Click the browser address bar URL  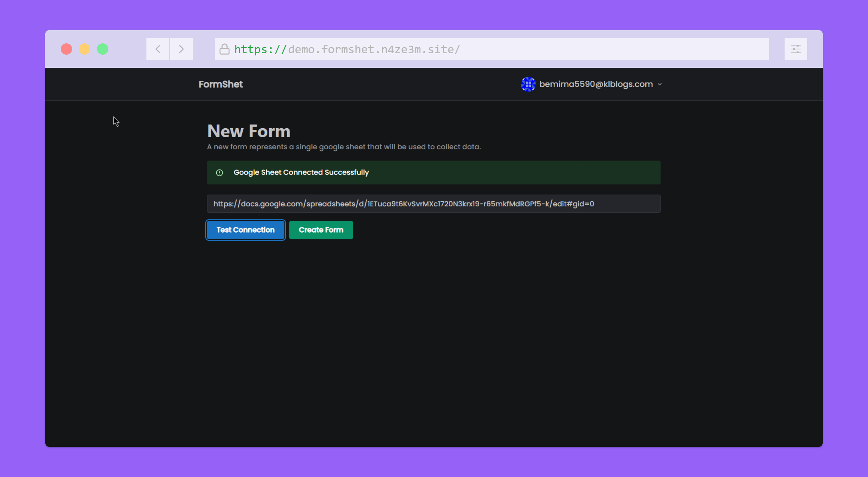pos(374,49)
